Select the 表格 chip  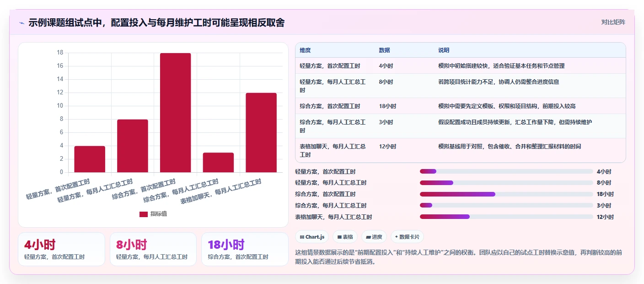click(345, 237)
